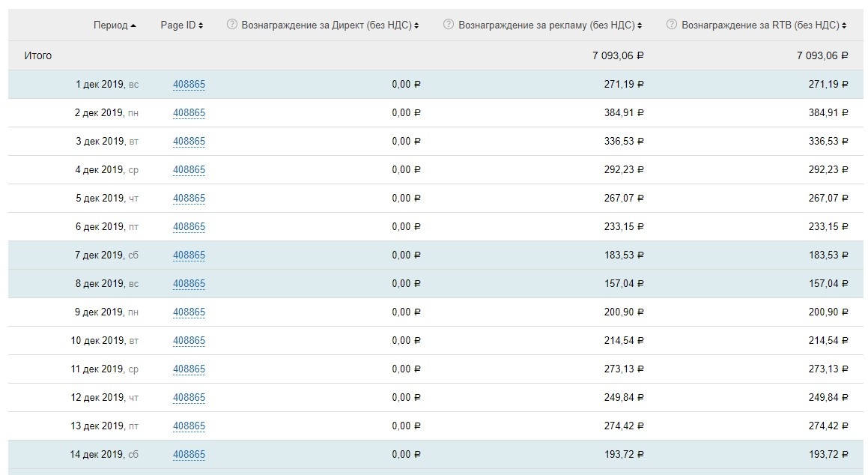Open Page ID link in 4 дек 2019 row
The width and height of the screenshot is (868, 475).
pyautogui.click(x=189, y=170)
